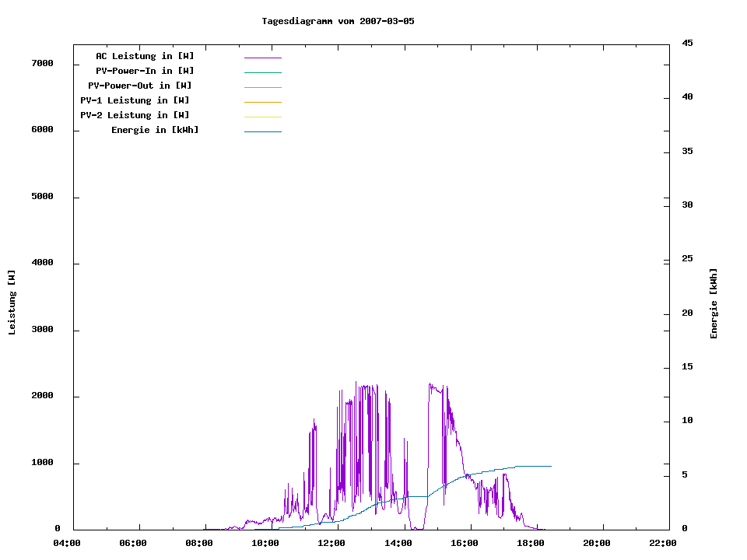
Task: Click the "Energie in [kWh]" legend label
Action: click(155, 130)
